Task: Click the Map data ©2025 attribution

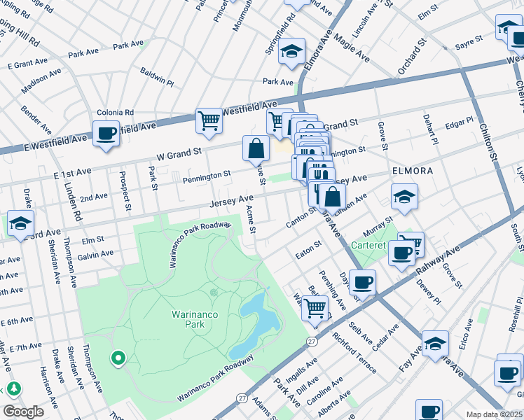Action: click(494, 414)
